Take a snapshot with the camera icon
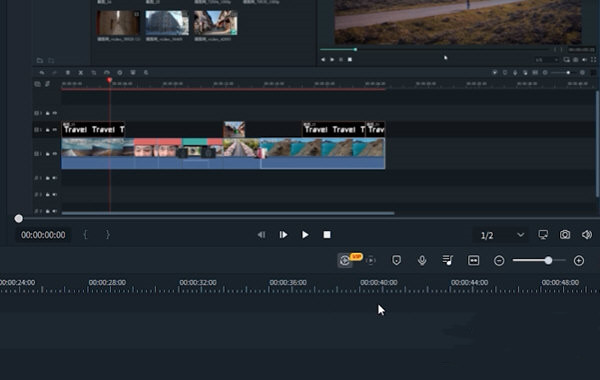600x380 pixels. coord(565,235)
